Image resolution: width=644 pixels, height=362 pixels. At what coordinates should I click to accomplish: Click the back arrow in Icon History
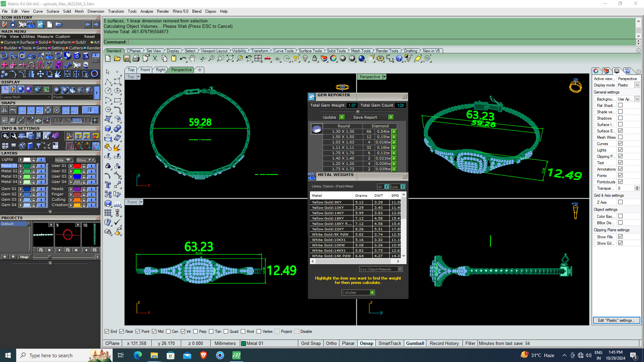click(87, 24)
